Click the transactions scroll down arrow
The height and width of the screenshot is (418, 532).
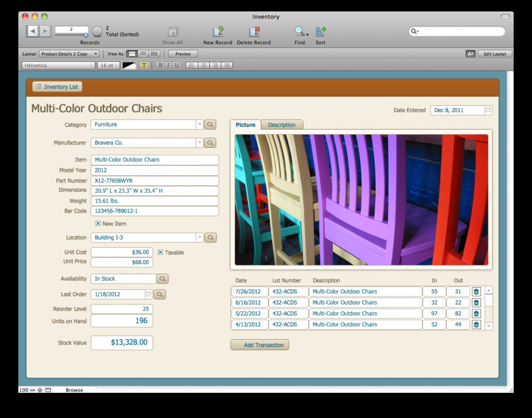click(x=489, y=326)
